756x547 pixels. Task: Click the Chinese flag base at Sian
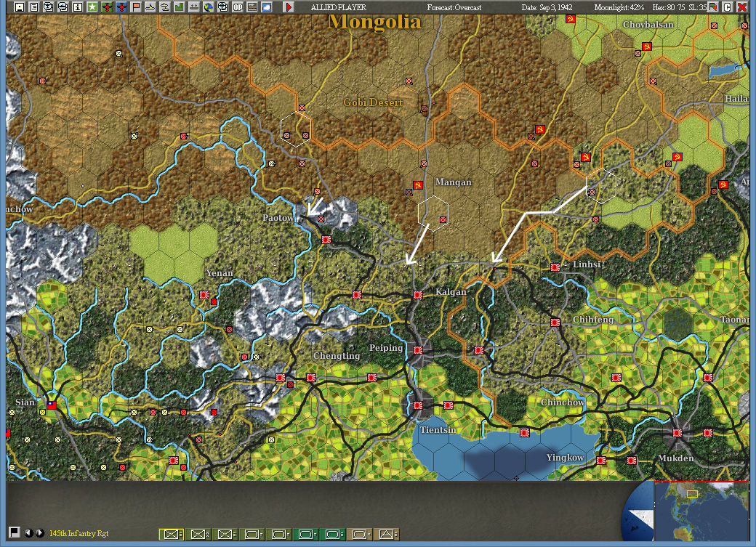52,405
